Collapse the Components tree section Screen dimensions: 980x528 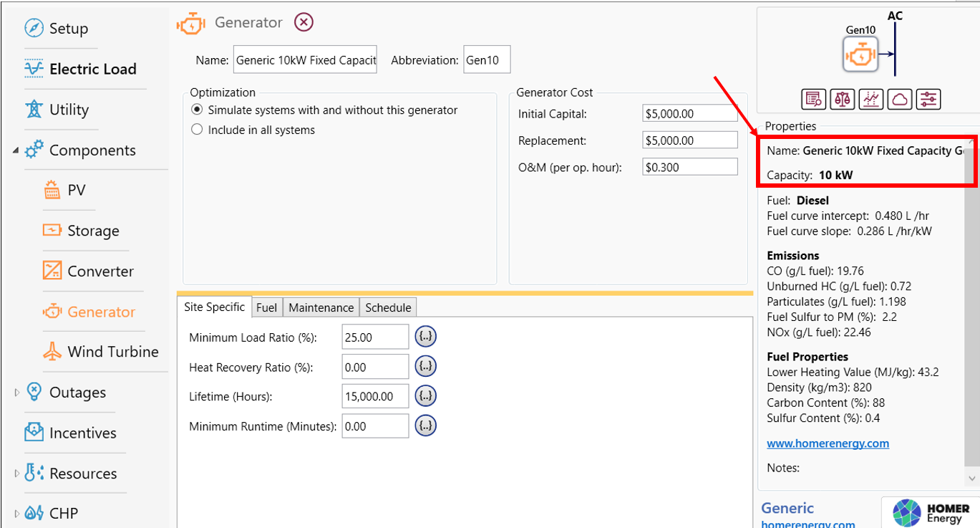point(16,150)
